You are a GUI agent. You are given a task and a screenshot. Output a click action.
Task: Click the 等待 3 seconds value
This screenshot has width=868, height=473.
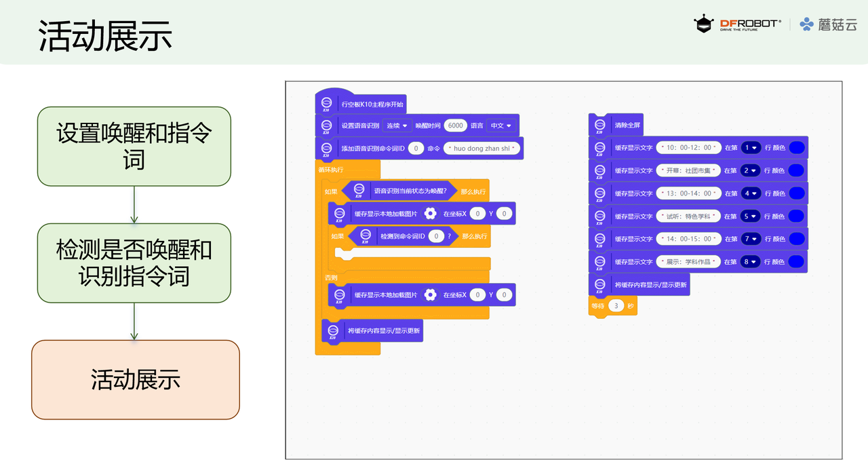coord(615,306)
